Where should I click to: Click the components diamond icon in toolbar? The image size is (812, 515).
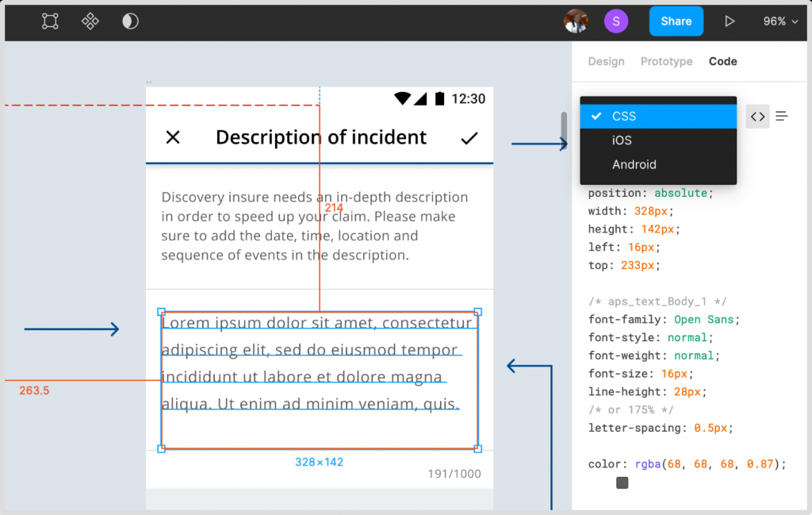90,21
